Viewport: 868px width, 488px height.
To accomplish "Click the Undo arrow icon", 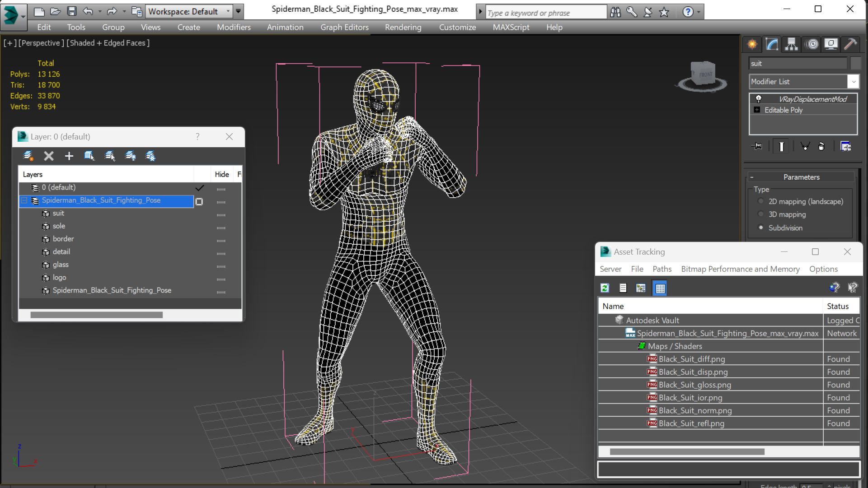I will pos(88,11).
